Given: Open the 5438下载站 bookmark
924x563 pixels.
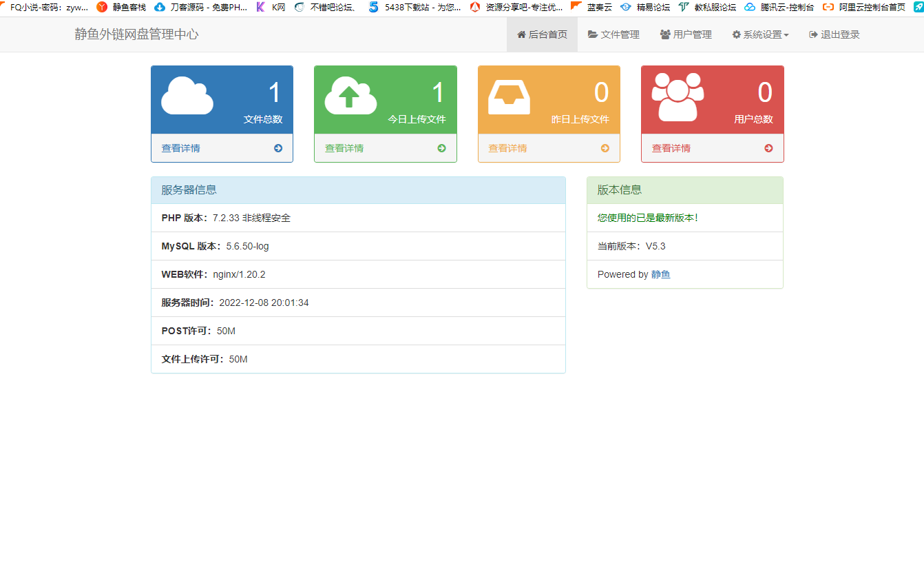Looking at the screenshot, I should (x=415, y=8).
